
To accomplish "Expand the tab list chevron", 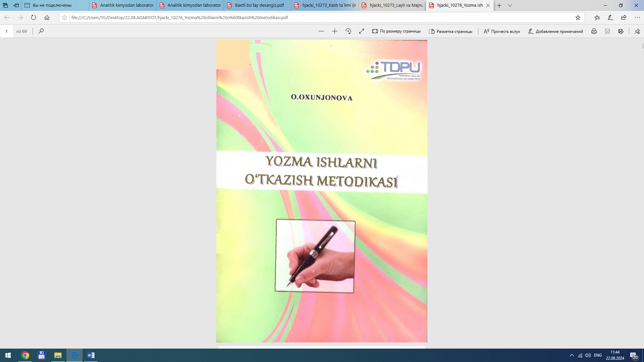I will click(x=510, y=5).
